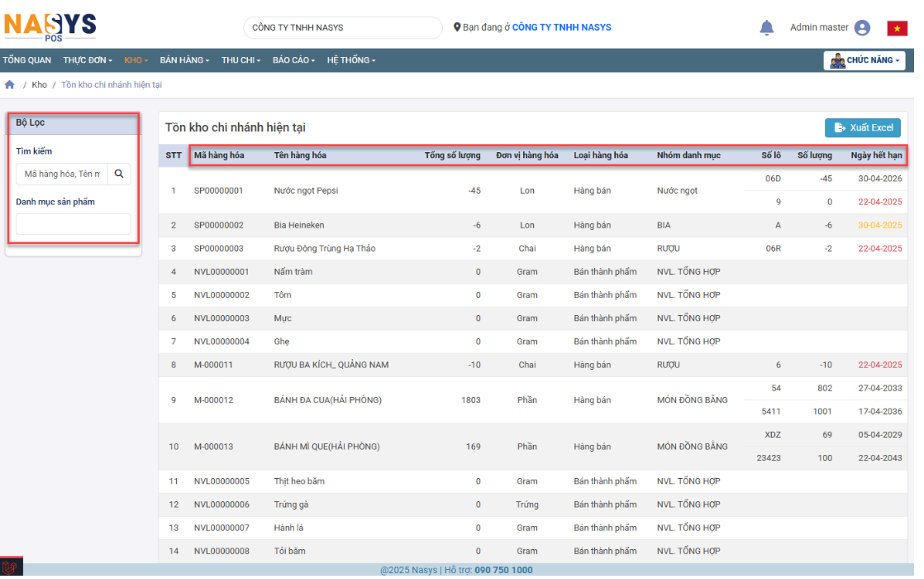Select the Bia Heineken table row
The width and height of the screenshot is (924, 579).
click(x=298, y=225)
